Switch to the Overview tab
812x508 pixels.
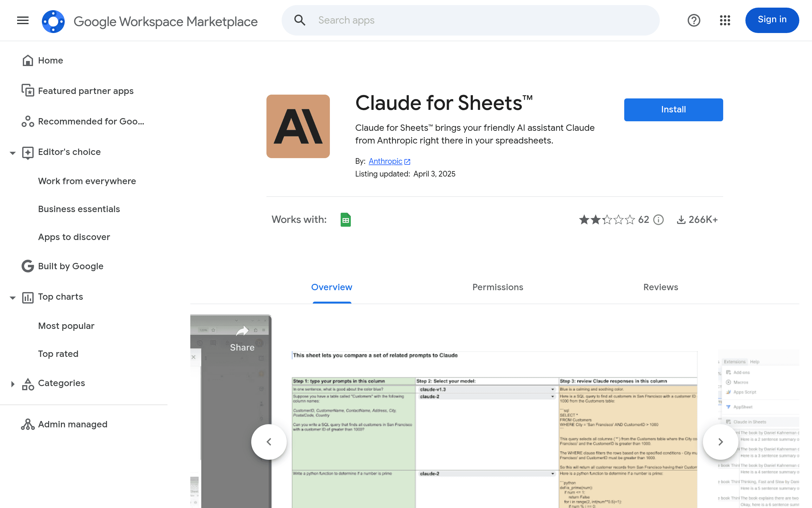331,288
